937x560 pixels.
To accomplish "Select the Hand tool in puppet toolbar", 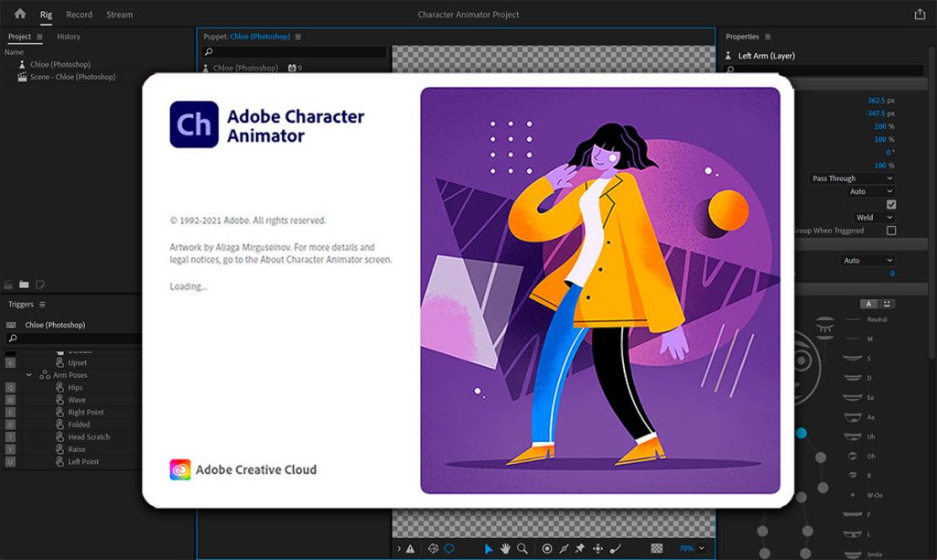I will tap(505, 548).
